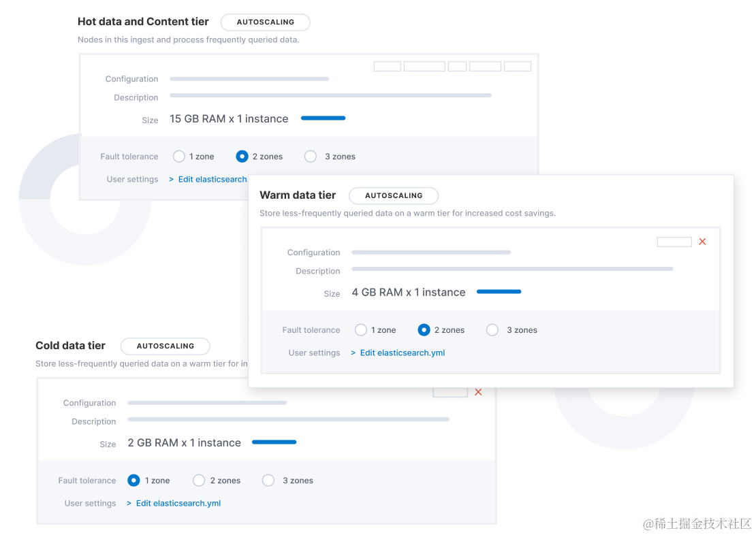This screenshot has width=756, height=535.
Task: Click the size slider beside 4 GB RAM
Action: point(499,291)
